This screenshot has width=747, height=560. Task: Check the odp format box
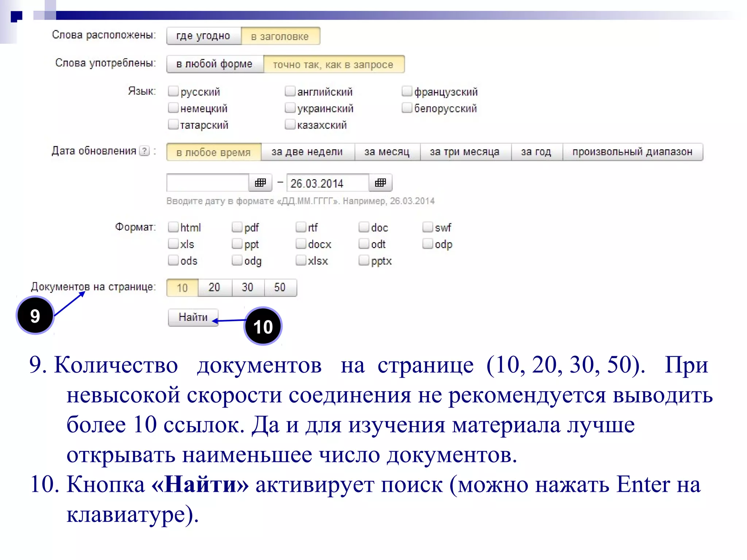pyautogui.click(x=428, y=243)
